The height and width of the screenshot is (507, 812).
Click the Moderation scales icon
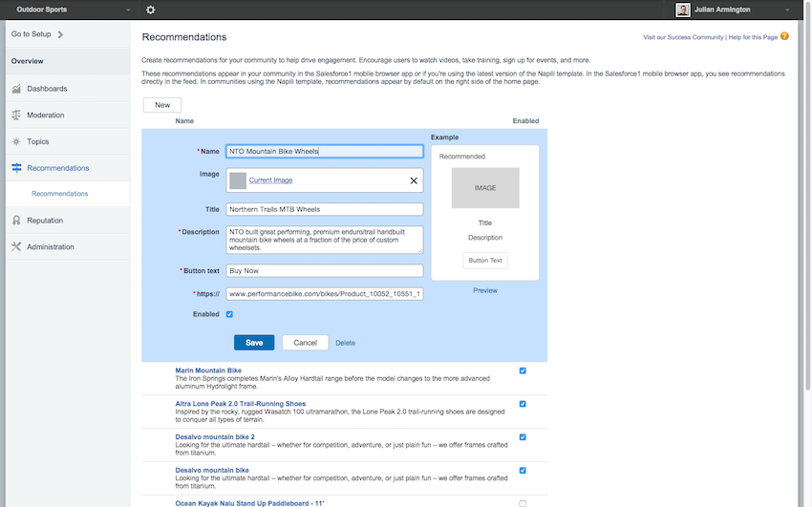[x=16, y=115]
